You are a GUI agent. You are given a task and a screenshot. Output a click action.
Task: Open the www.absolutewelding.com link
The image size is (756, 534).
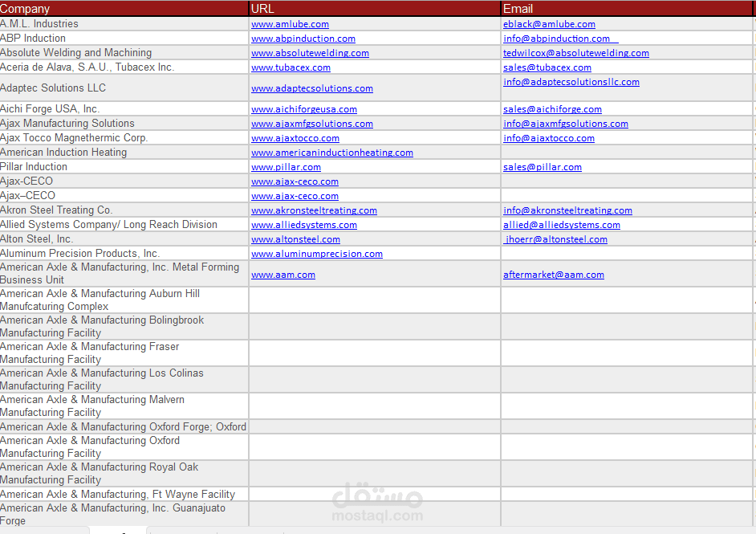(x=310, y=53)
